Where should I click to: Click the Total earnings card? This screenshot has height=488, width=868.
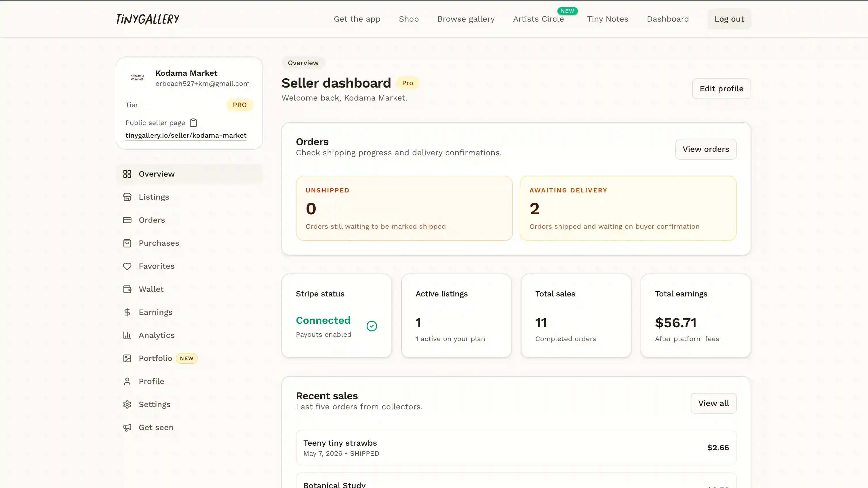tap(696, 316)
